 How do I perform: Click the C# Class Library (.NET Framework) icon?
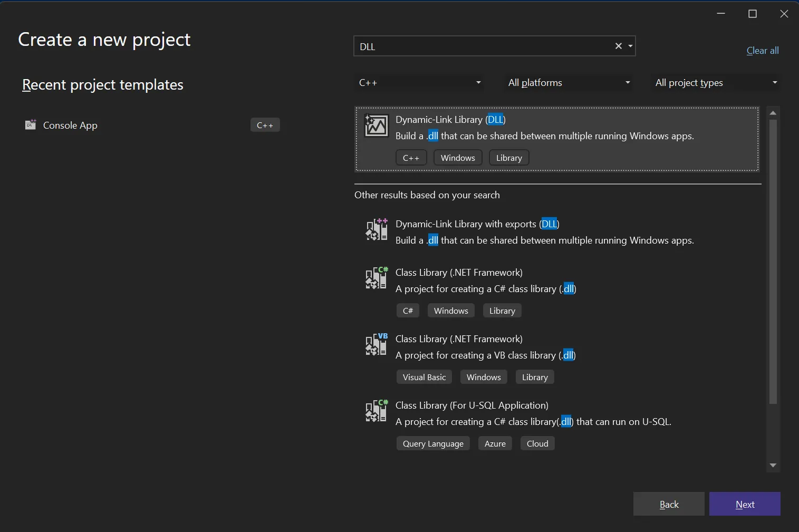point(376,278)
